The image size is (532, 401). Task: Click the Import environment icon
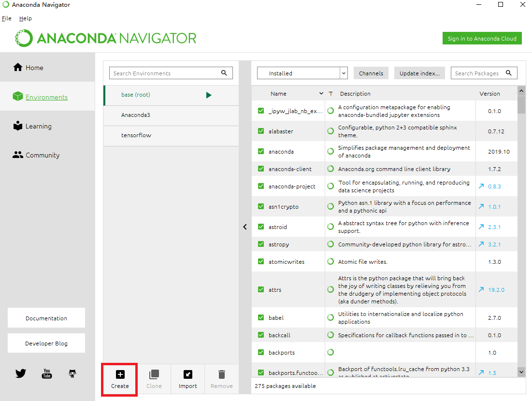click(187, 374)
